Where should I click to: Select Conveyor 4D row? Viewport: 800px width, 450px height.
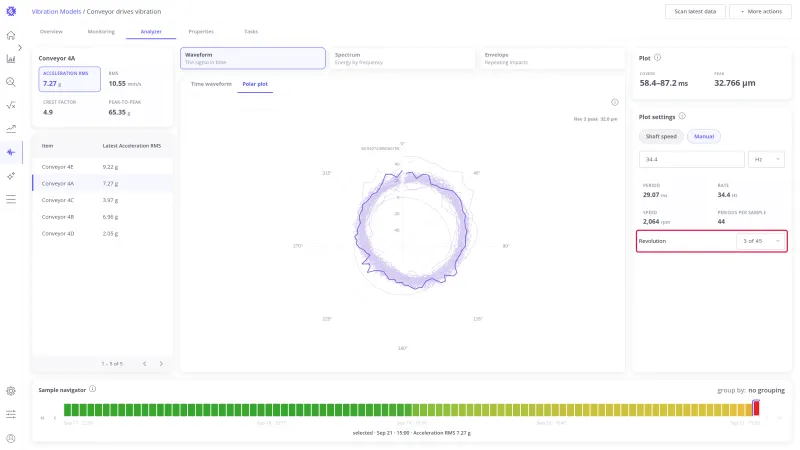click(x=103, y=234)
